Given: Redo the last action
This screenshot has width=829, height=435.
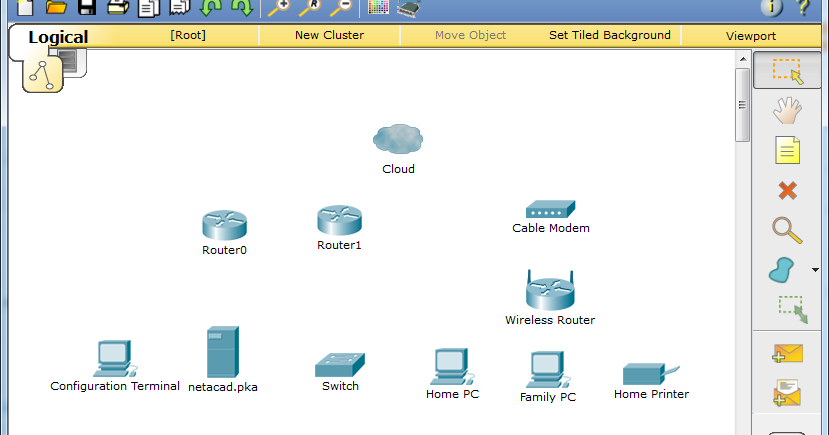Looking at the screenshot, I should [x=242, y=7].
